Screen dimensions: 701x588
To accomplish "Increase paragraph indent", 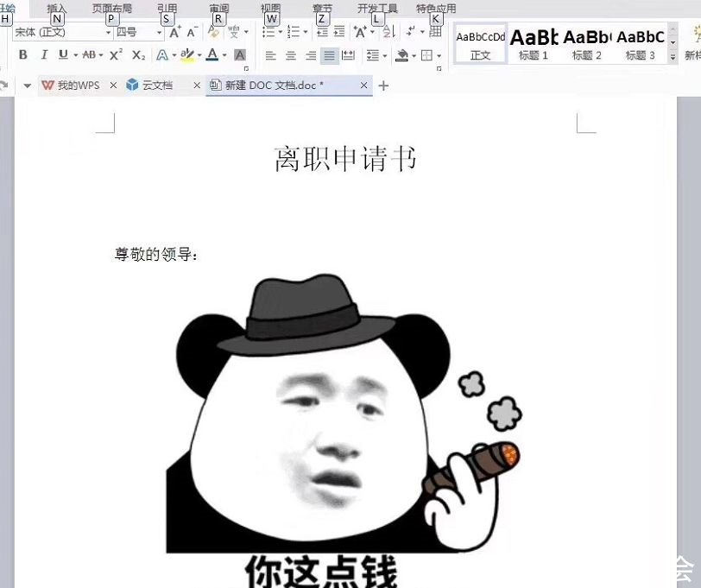I will pyautogui.click(x=339, y=32).
